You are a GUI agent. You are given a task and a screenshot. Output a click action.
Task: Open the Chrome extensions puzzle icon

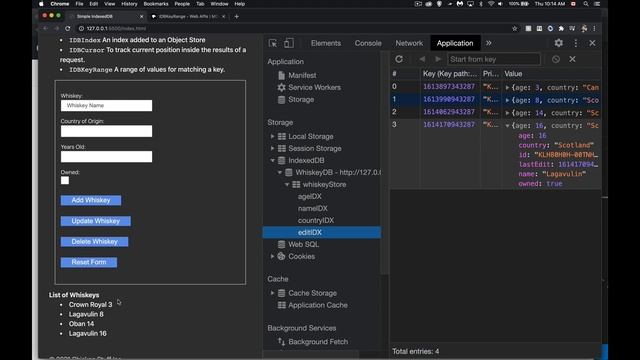(561, 29)
